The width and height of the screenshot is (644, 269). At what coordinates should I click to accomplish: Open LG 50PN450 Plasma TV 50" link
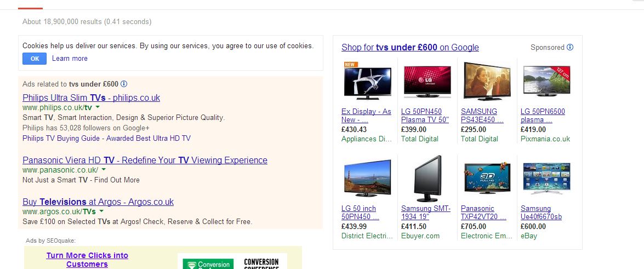pos(425,116)
